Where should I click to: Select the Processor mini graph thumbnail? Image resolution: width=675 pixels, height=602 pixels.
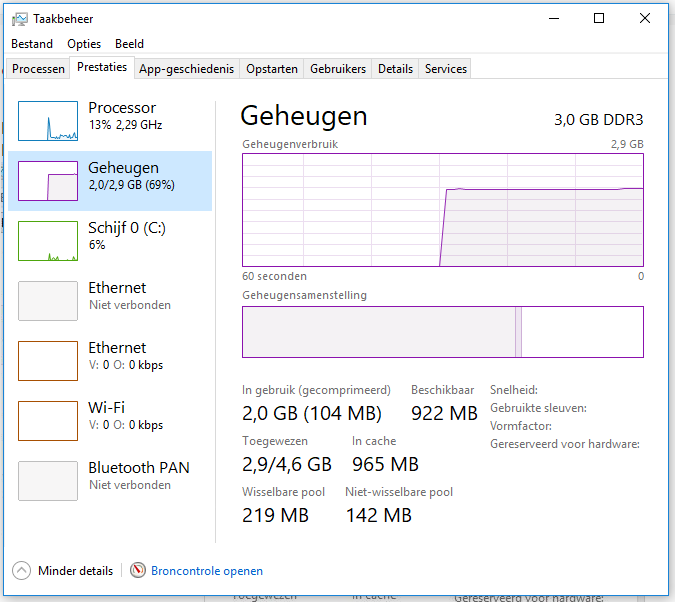coord(47,120)
